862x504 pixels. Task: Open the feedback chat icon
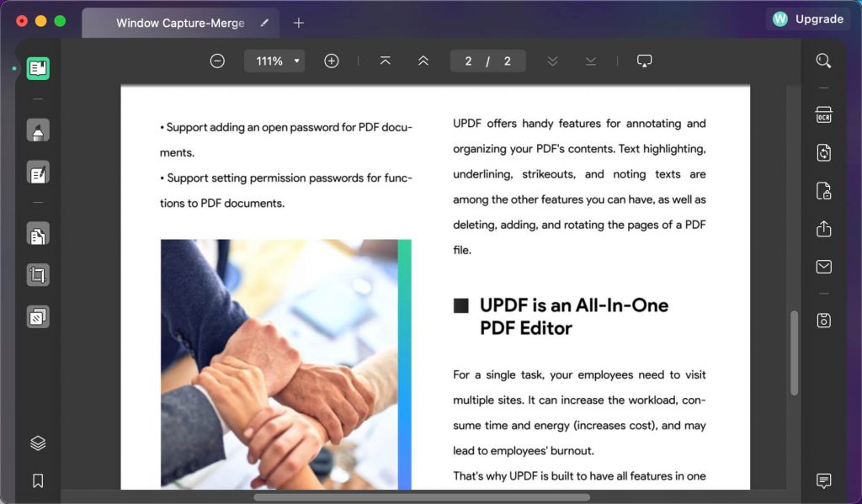(823, 480)
